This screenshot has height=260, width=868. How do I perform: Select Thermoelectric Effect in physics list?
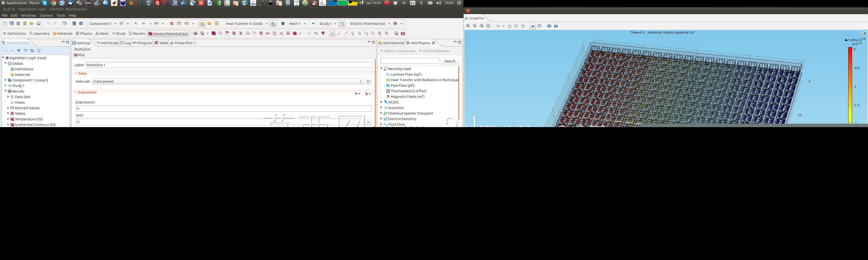[406, 91]
